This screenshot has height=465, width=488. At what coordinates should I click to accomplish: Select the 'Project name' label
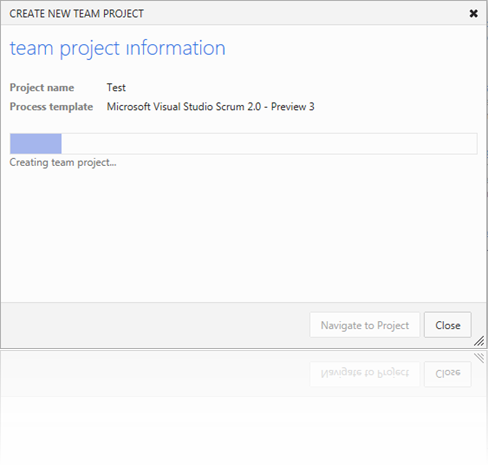[x=42, y=88]
